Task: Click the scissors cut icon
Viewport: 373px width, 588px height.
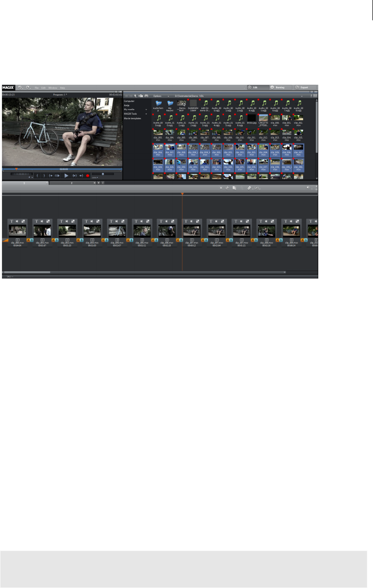Action: tap(227, 188)
